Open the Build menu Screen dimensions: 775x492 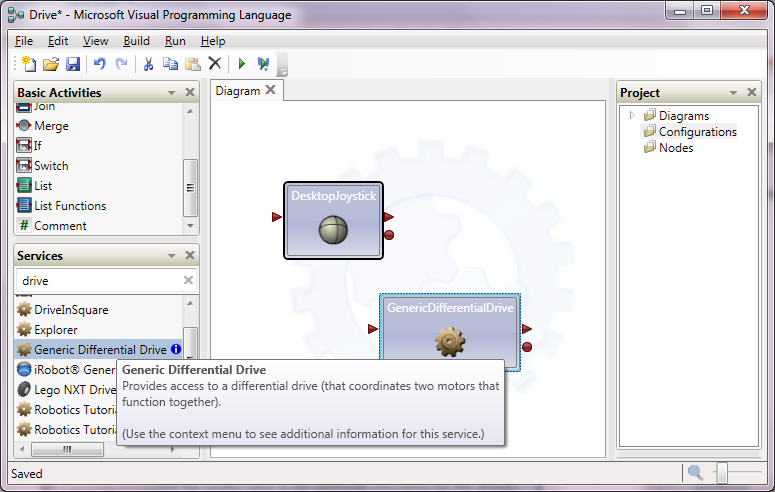[136, 41]
